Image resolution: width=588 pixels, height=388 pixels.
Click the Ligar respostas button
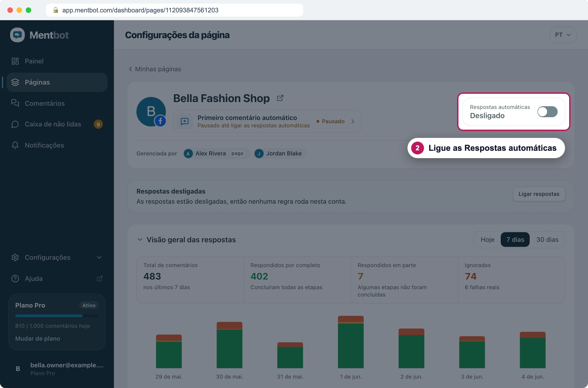(x=539, y=194)
